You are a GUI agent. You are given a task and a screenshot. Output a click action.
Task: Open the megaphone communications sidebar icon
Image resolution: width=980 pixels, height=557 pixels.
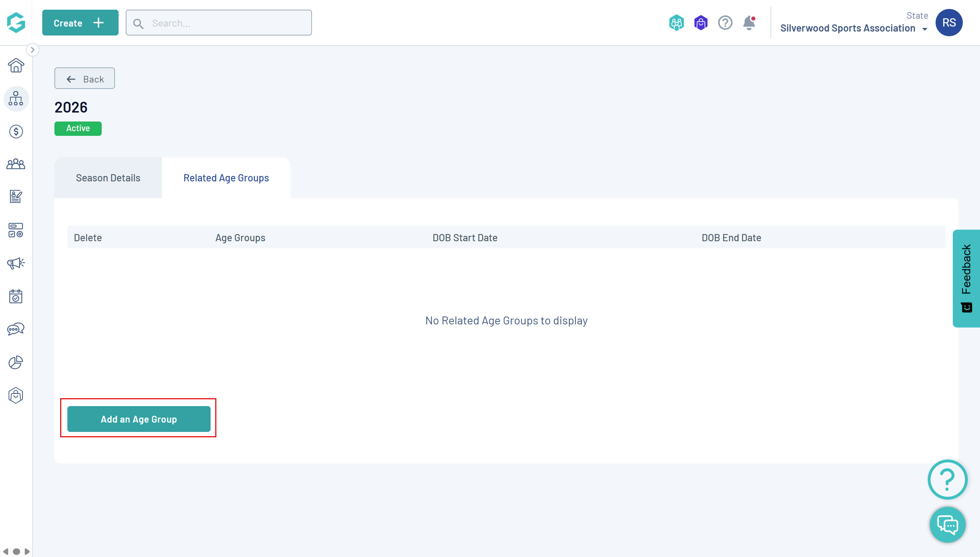point(16,263)
